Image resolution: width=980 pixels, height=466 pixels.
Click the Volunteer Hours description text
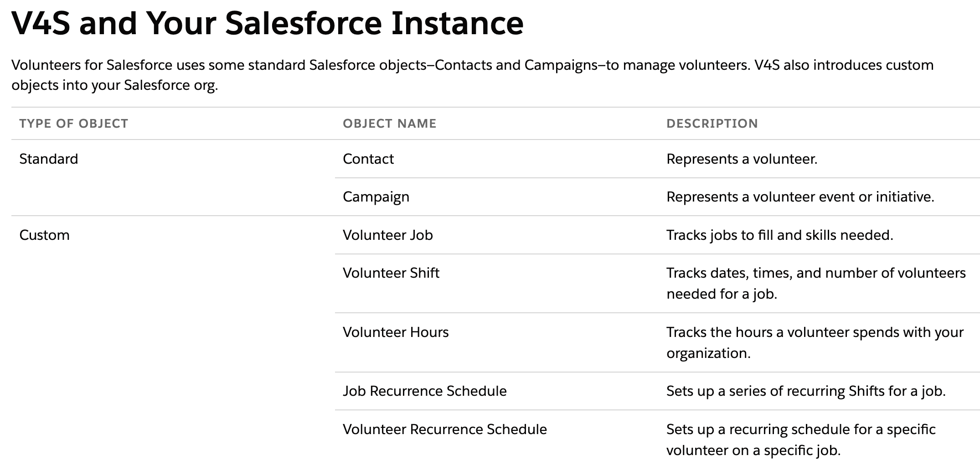click(815, 342)
